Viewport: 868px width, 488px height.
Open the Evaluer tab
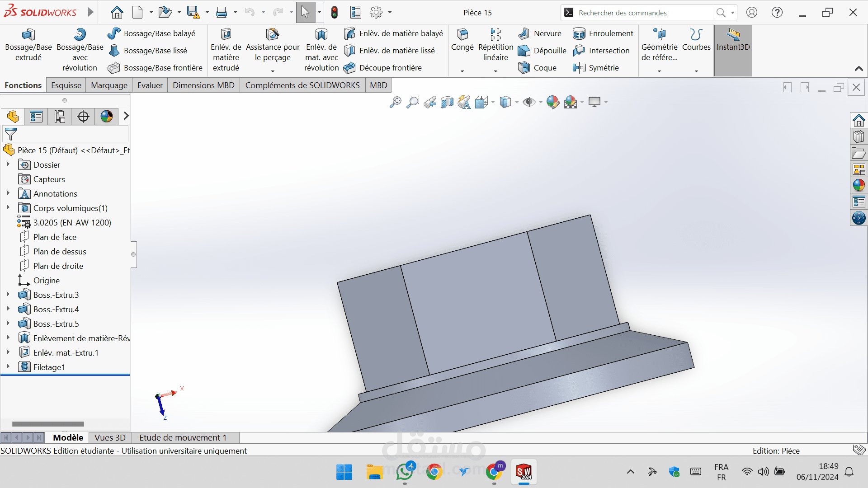coord(150,85)
